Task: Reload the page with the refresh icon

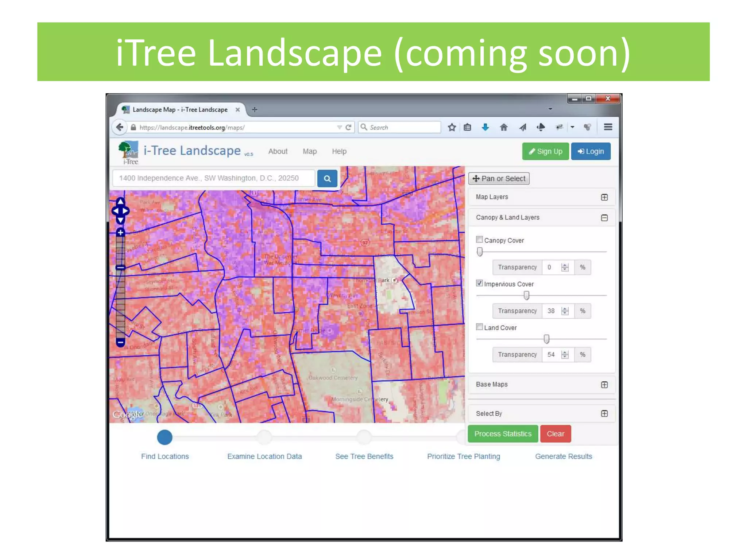Action: [x=348, y=127]
